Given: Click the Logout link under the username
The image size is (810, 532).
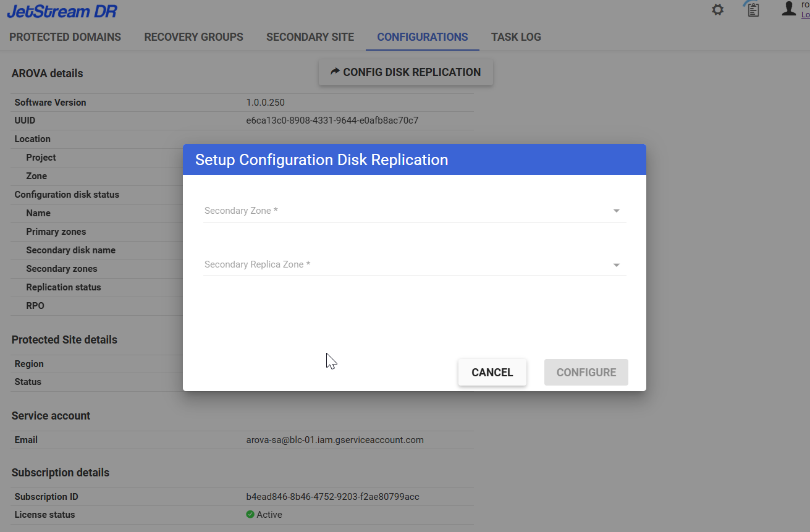Looking at the screenshot, I should click(805, 14).
